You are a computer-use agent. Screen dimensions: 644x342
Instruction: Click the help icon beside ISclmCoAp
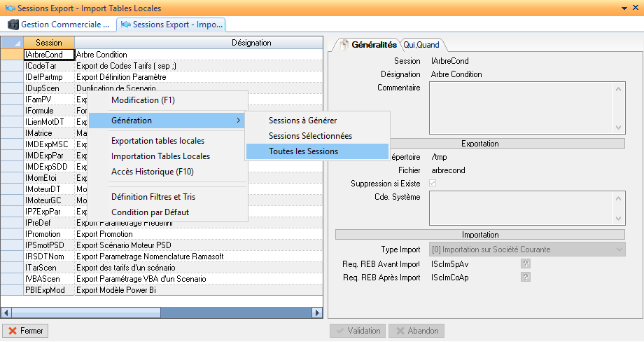[525, 278]
